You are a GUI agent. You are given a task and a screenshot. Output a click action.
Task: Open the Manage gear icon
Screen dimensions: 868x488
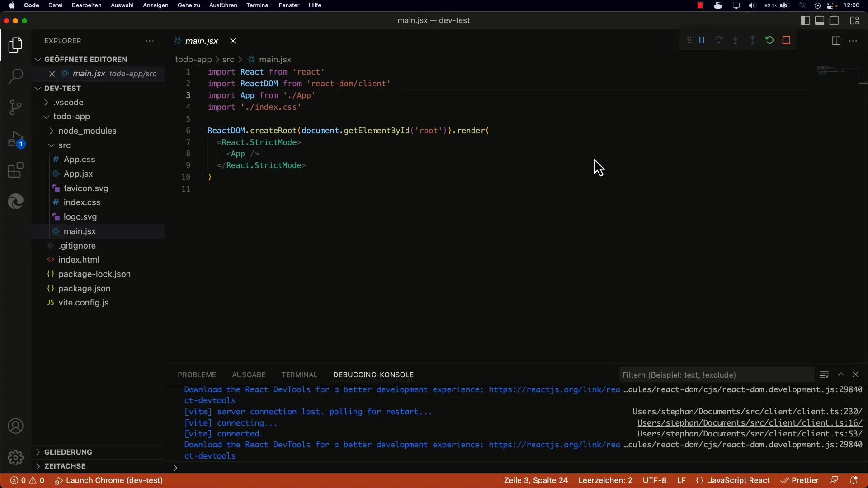15,457
